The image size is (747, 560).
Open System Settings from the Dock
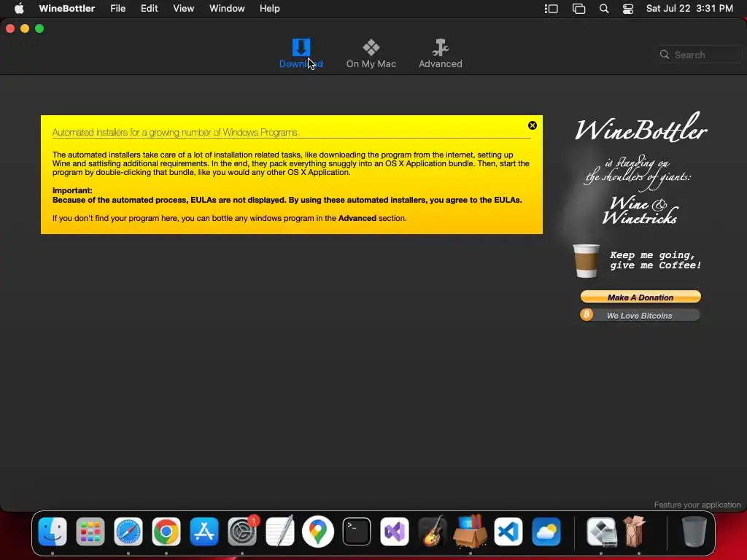pyautogui.click(x=242, y=532)
